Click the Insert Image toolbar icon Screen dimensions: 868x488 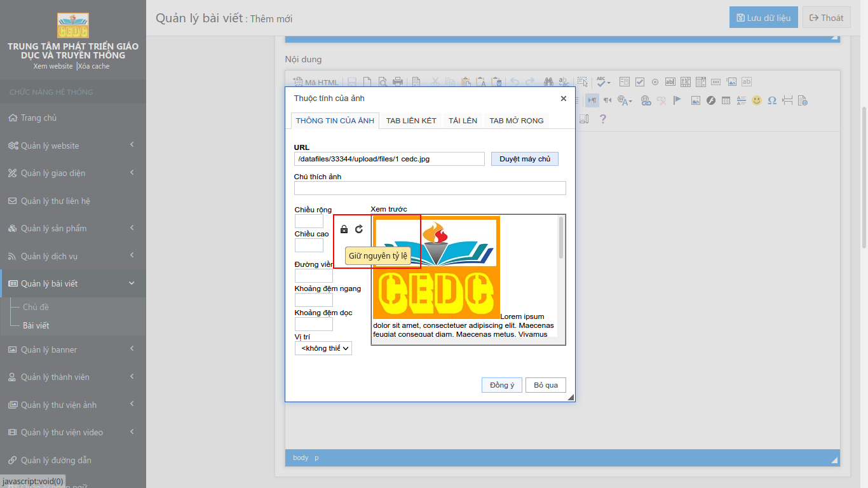click(696, 100)
